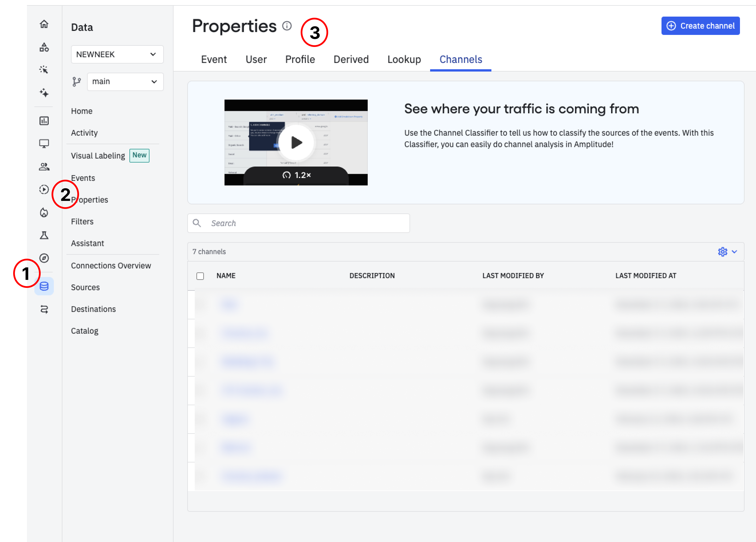Open the main branch dropdown
Screen dimensions: 756x542
(125, 82)
